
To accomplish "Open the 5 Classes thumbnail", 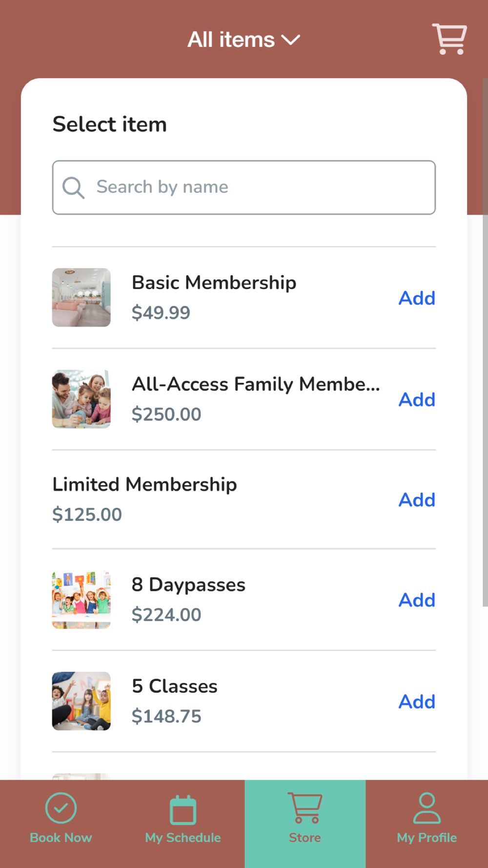I will point(81,701).
